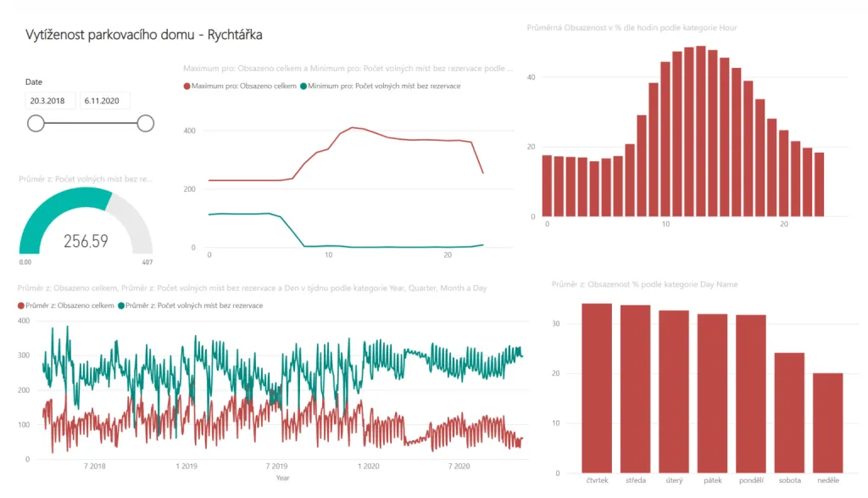Select the pondělí bar in Day Name chart
Screen dimensions: 868x498
coord(751,394)
